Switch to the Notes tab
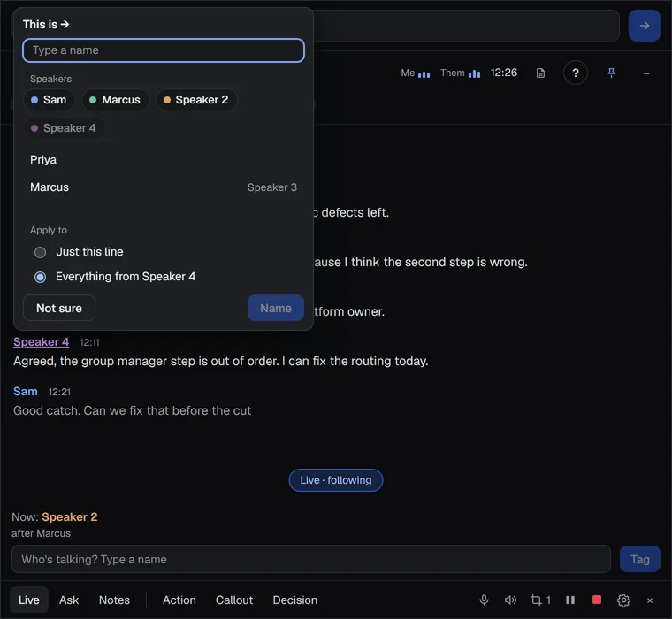Image resolution: width=672 pixels, height=619 pixels. click(114, 600)
